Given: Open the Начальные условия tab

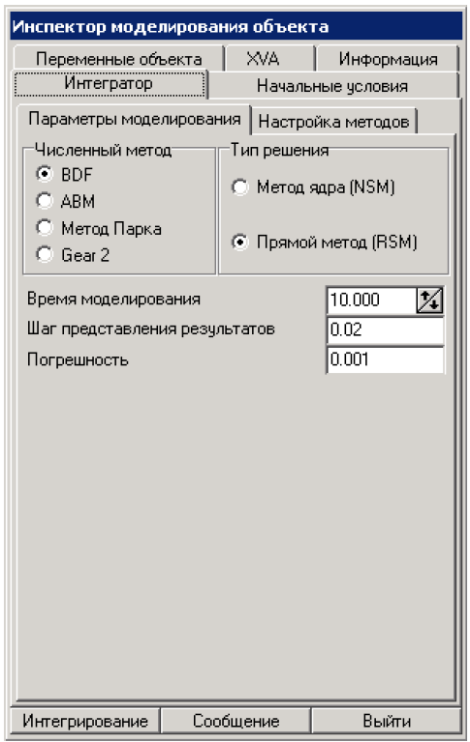Looking at the screenshot, I should tap(333, 86).
